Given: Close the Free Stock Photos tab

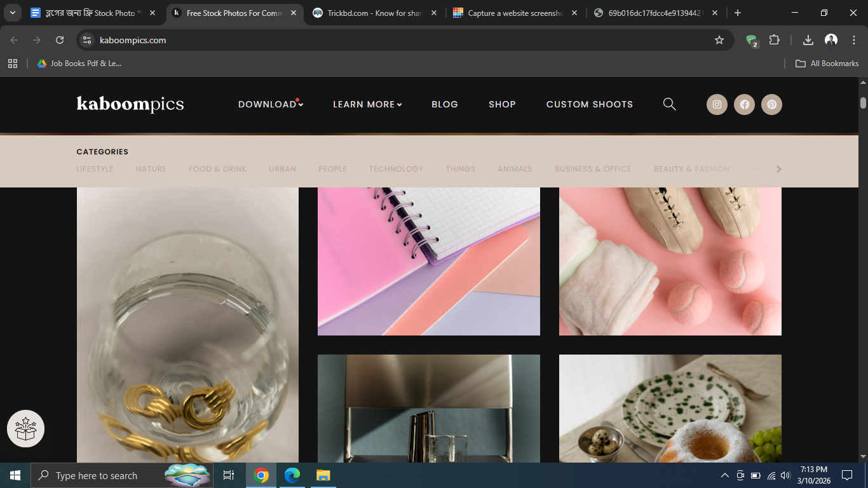Looking at the screenshot, I should pos(294,13).
